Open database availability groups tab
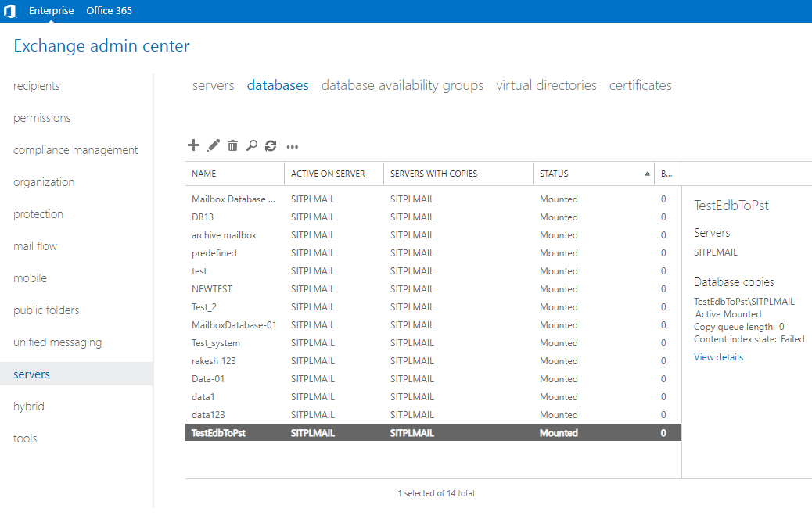Image resolution: width=812 pixels, height=519 pixels. coord(402,85)
